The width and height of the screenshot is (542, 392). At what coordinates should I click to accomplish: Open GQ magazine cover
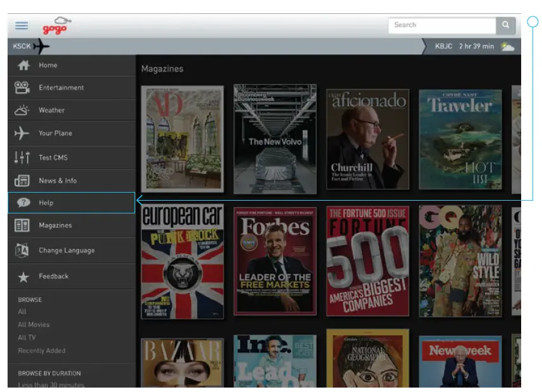point(461,261)
